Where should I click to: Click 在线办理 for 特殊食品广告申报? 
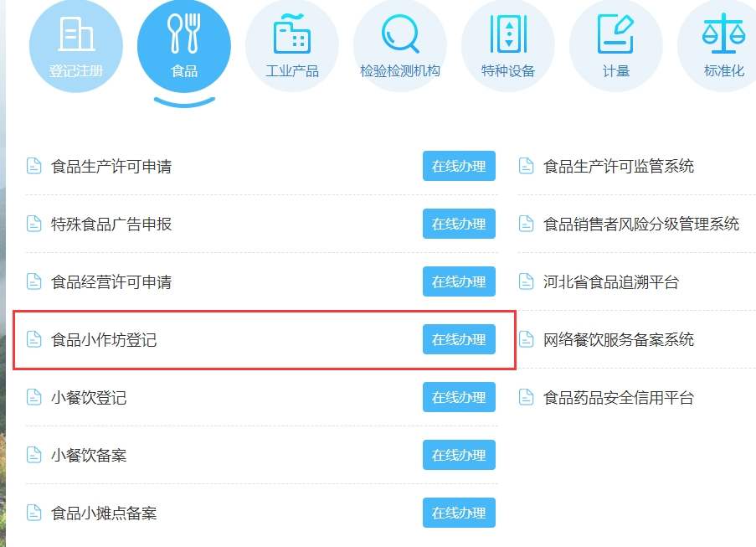point(459,224)
